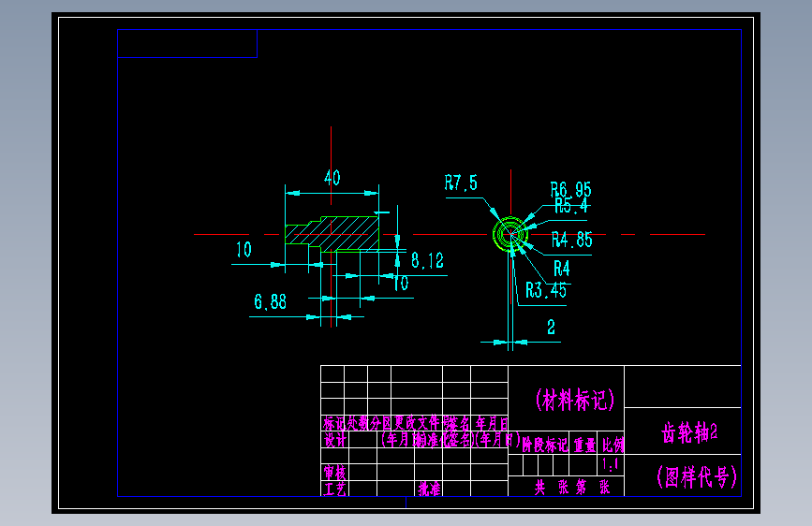Select the 10 dimension left of shaft section
Viewport: 812px width, 526px height.
click(244, 250)
